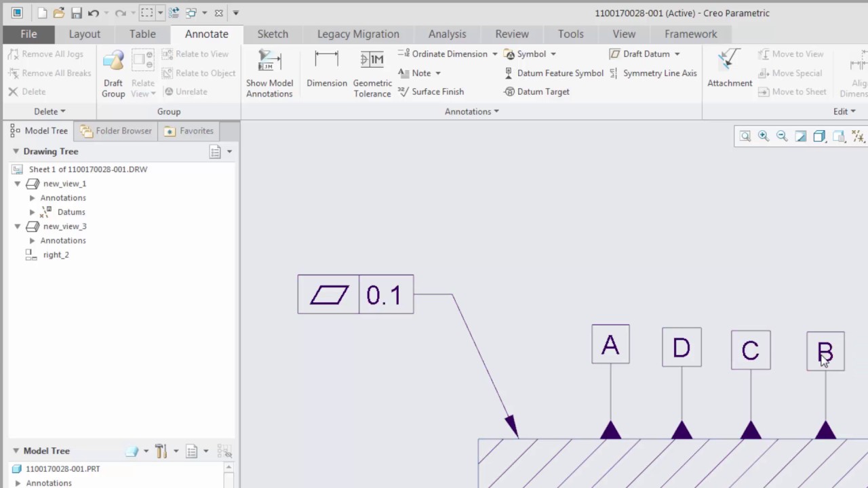Screen dimensions: 868x488
Task: Insert a Datum Target
Action: (536, 91)
